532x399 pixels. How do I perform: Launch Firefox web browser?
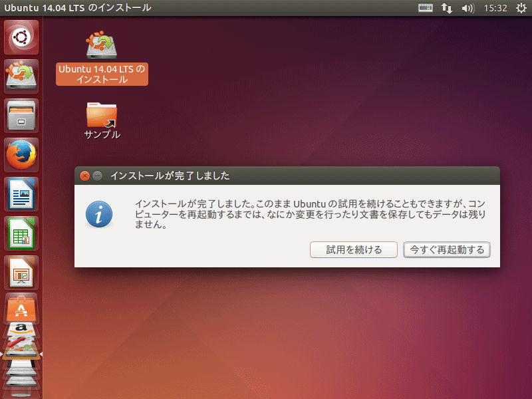[x=21, y=155]
